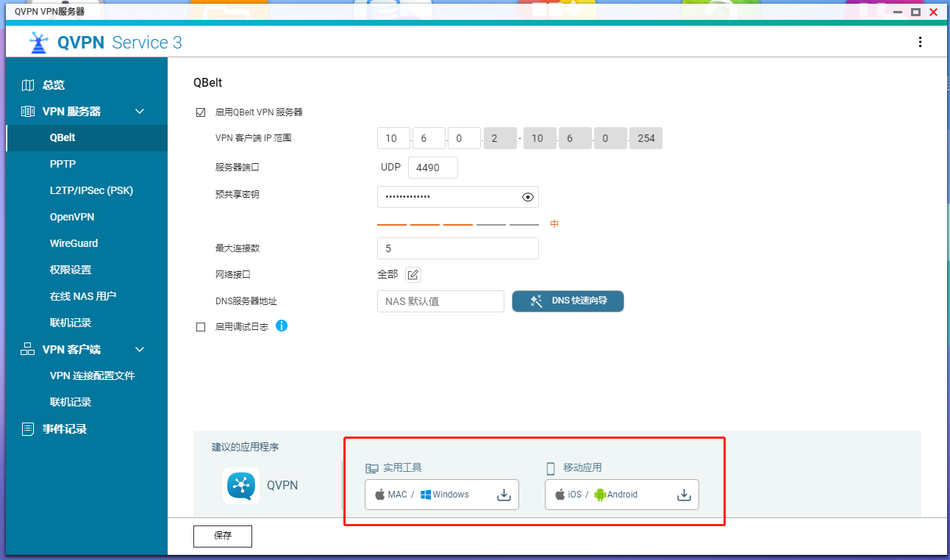The width and height of the screenshot is (950, 560).
Task: Uncheck 启用QBelt VPN 服务器 checkbox
Action: click(201, 112)
